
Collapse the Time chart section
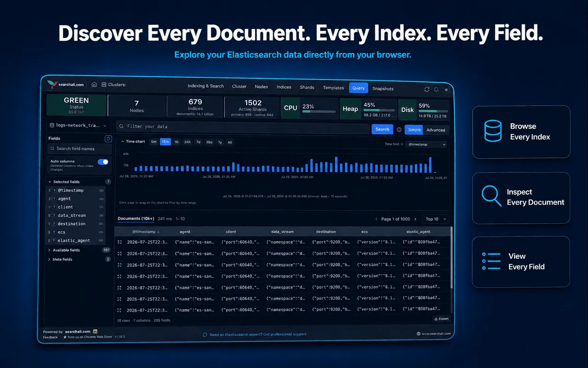coord(122,142)
